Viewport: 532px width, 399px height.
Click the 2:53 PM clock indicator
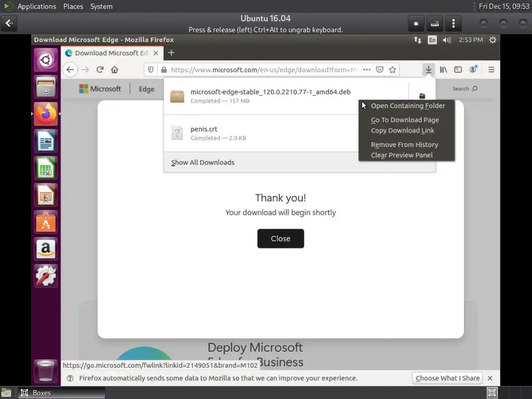(471, 40)
